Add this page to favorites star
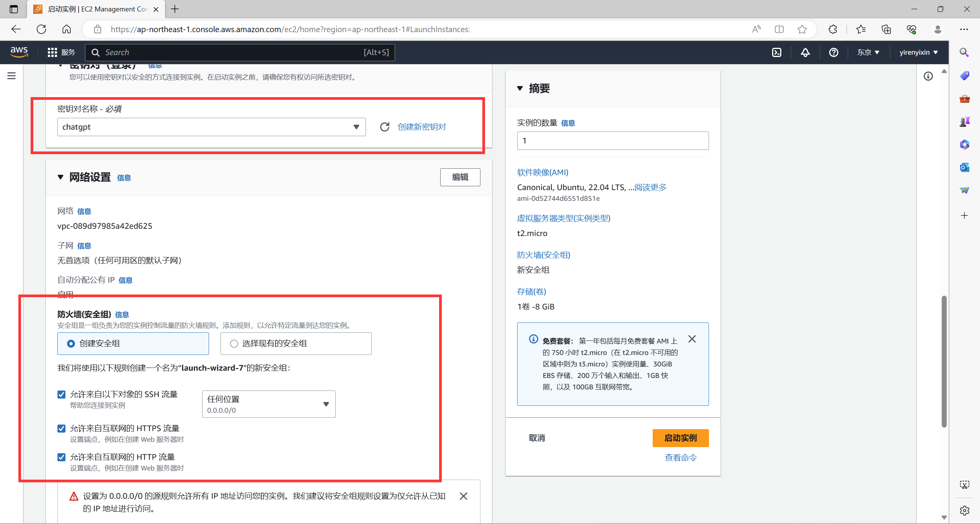The image size is (980, 524). tap(802, 29)
